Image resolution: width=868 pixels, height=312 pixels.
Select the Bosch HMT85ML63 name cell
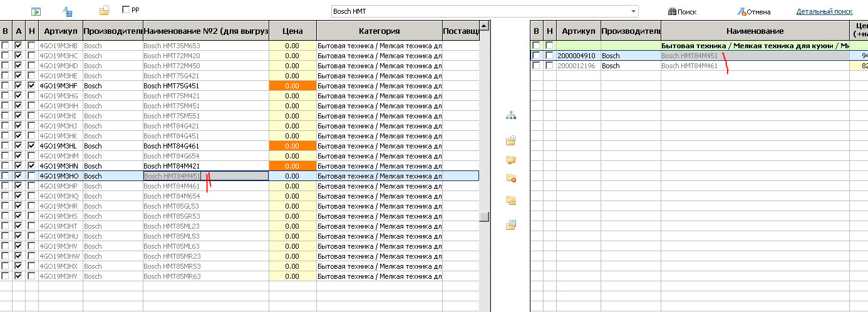coord(206,246)
